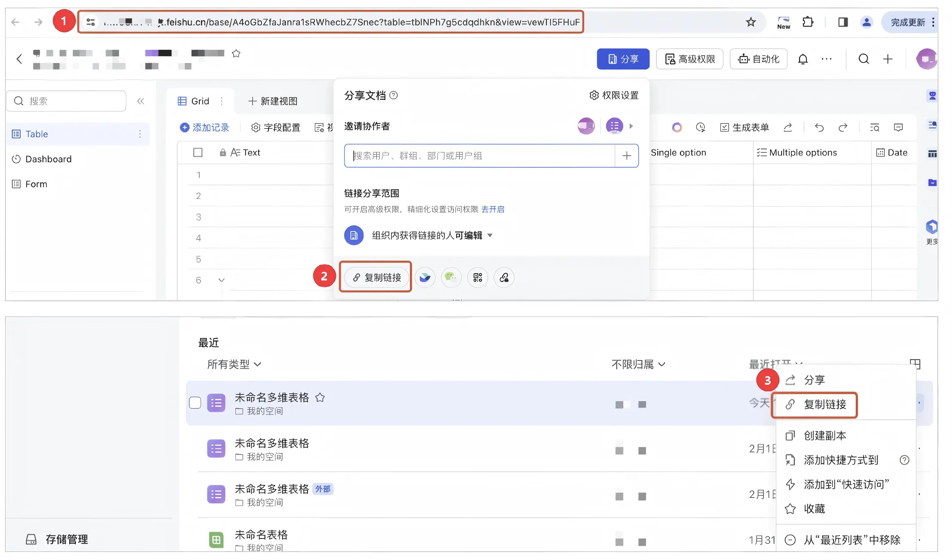The image size is (952, 560).
Task: Bookmark page with star icon in address bar
Action: click(x=751, y=22)
